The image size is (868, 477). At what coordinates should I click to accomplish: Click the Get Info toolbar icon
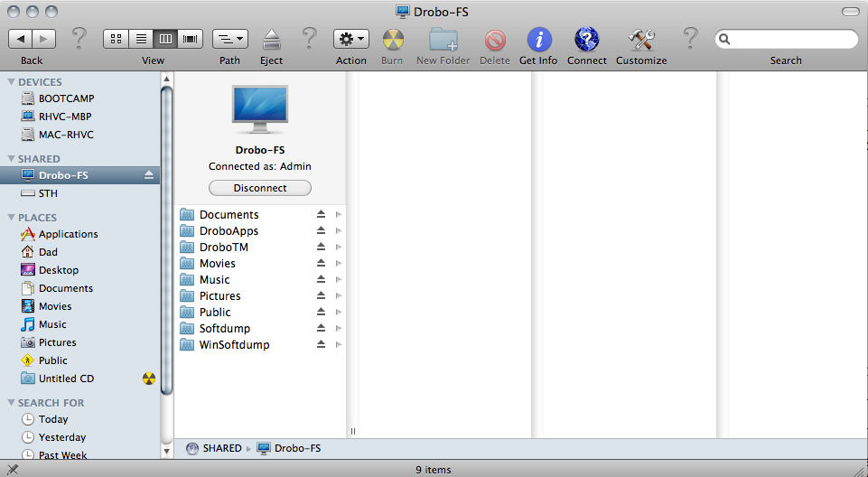[538, 40]
